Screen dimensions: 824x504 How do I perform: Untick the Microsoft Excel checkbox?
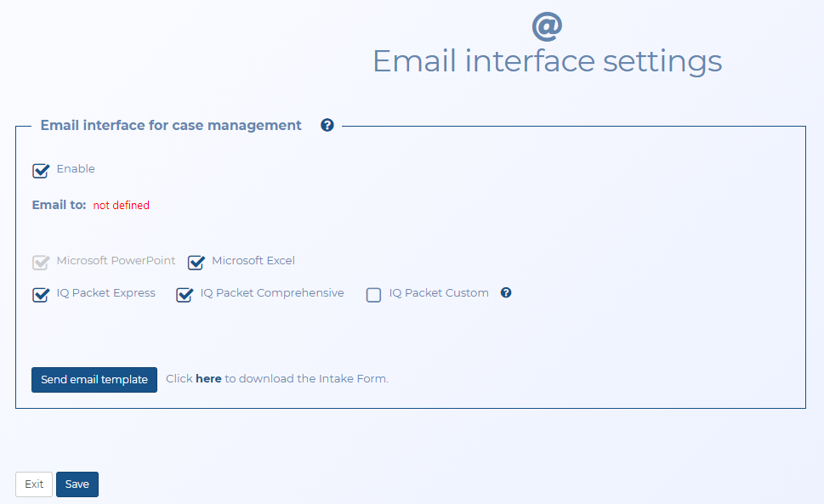coord(196,263)
